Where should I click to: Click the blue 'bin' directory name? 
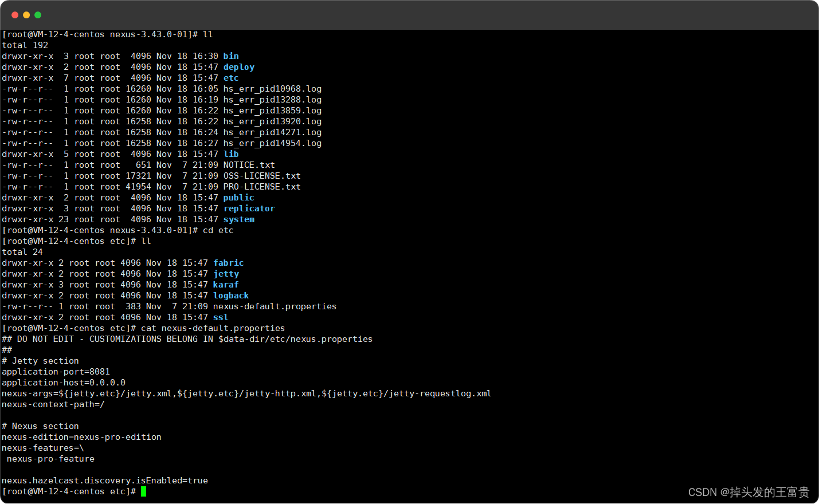tap(231, 56)
